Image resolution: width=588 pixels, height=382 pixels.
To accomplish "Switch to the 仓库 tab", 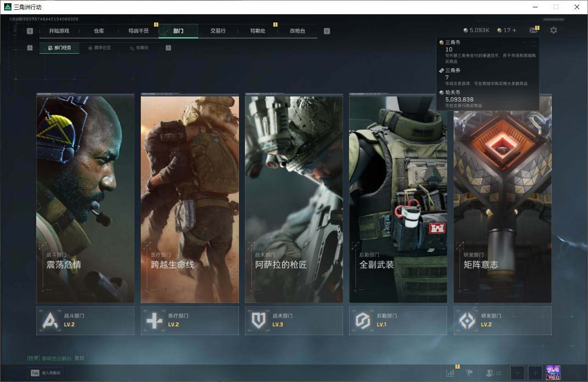I will point(99,31).
